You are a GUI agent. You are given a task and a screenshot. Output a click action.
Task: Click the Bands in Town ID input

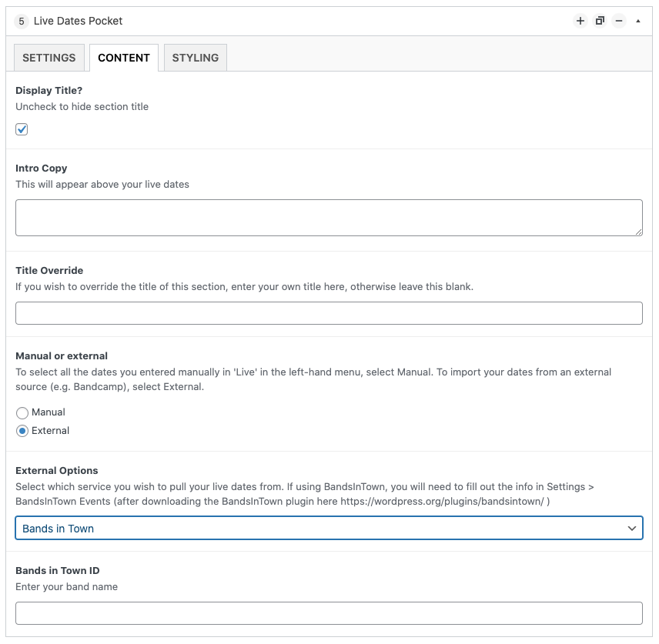(x=329, y=613)
